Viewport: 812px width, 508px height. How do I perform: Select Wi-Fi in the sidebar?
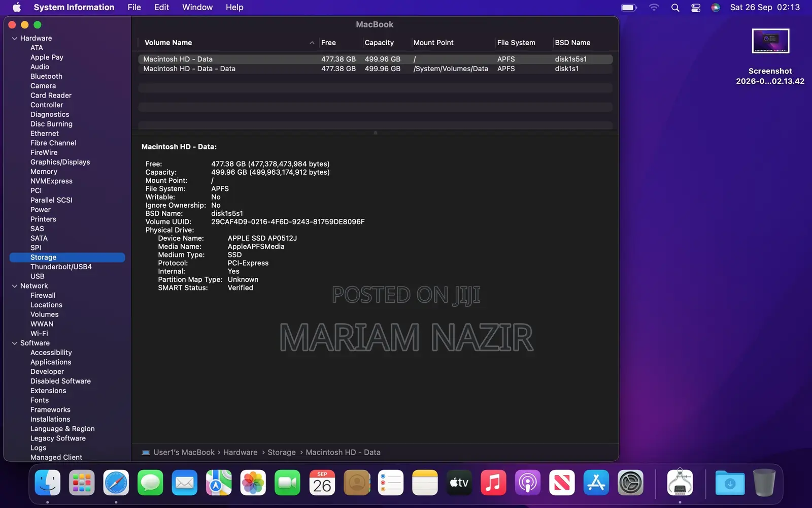(x=39, y=333)
